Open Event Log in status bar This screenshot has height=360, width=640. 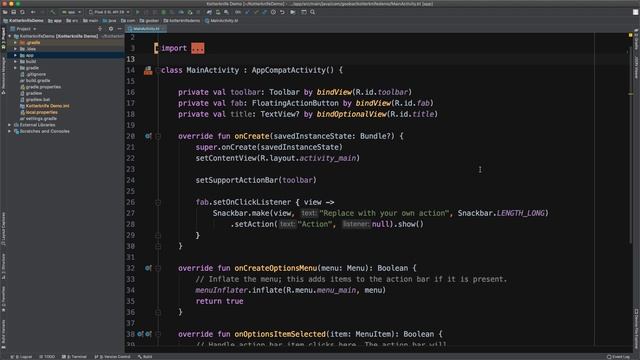[x=618, y=357]
